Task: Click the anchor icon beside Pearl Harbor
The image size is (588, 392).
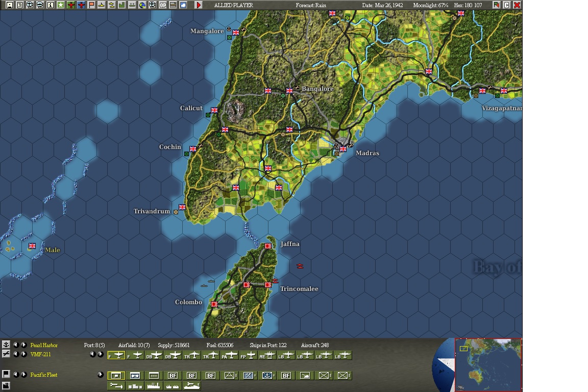Action: click(6, 345)
